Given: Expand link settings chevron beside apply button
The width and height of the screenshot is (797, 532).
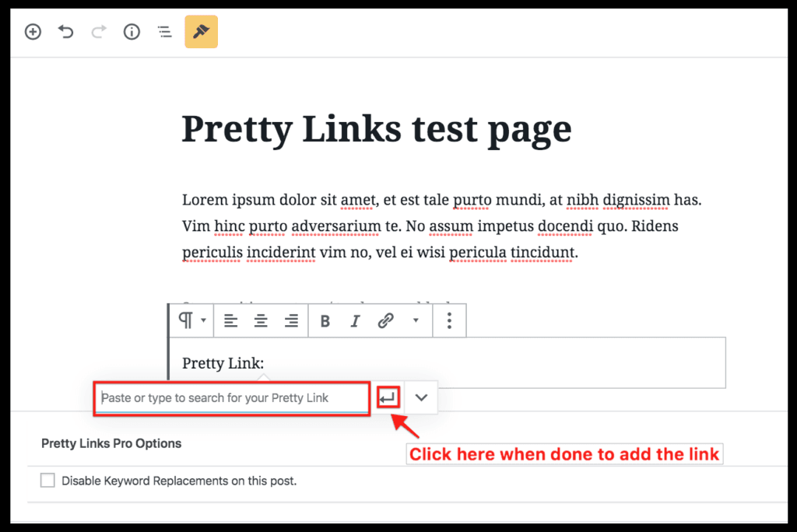Looking at the screenshot, I should [x=421, y=397].
